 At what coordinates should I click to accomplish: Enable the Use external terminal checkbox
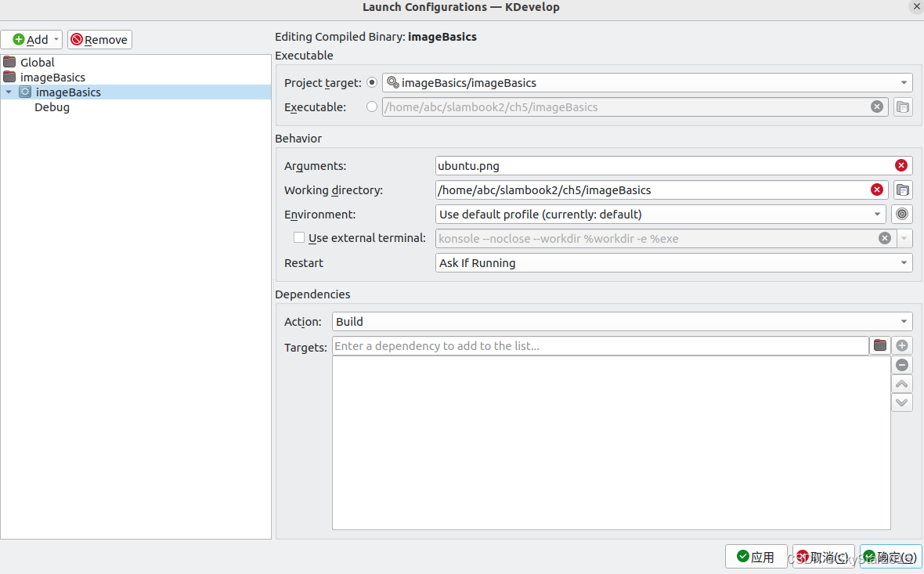pyautogui.click(x=299, y=237)
